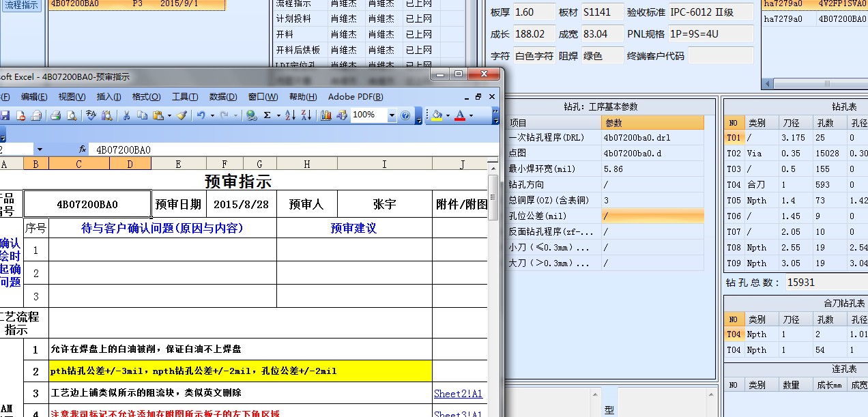Select the T05 Npth drill table row
This screenshot has width=868, height=417.
[x=796, y=201]
